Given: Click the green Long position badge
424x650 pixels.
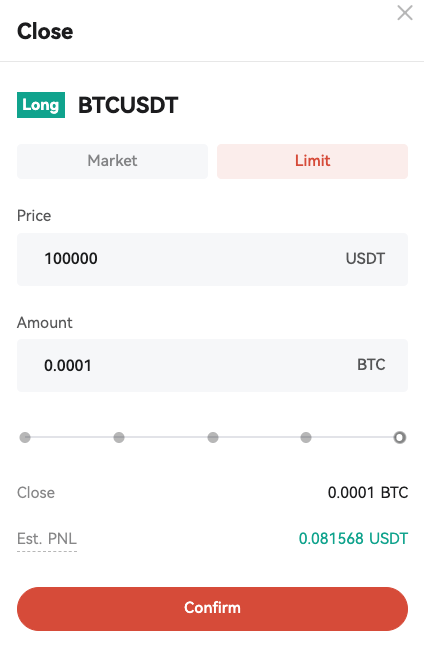Looking at the screenshot, I should [x=41, y=105].
